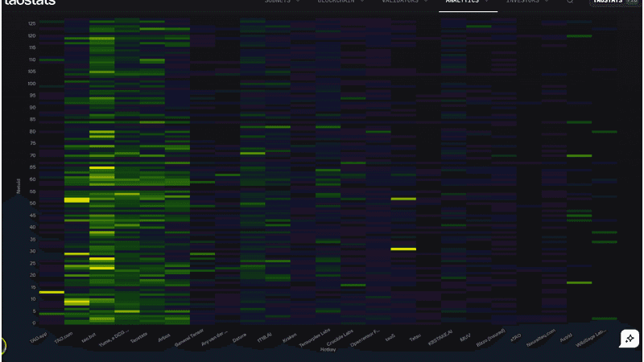Select the bright yellow TAO.com cell near netuid 51

click(x=76, y=200)
